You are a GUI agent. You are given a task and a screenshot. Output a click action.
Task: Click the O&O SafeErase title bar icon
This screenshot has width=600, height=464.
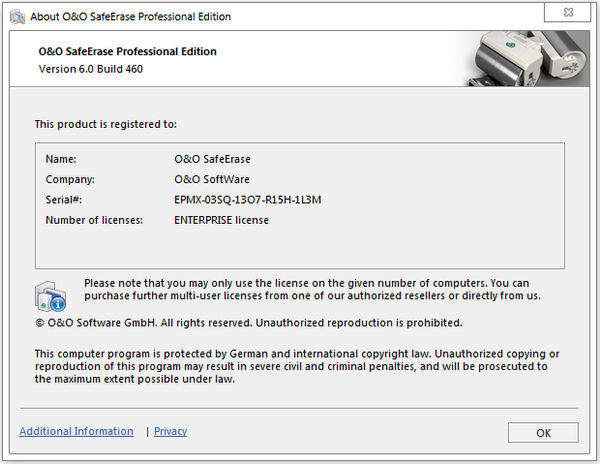tap(16, 16)
